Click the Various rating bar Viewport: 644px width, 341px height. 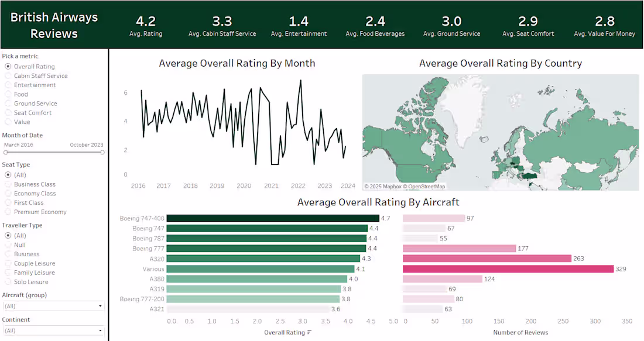(261, 269)
